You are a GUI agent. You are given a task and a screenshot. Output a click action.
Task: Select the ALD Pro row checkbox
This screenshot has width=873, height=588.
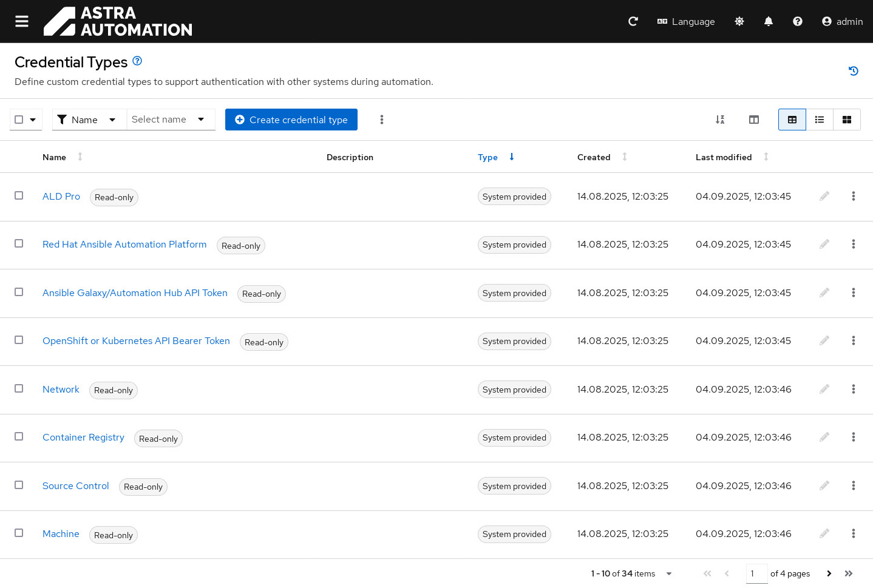[x=19, y=195]
